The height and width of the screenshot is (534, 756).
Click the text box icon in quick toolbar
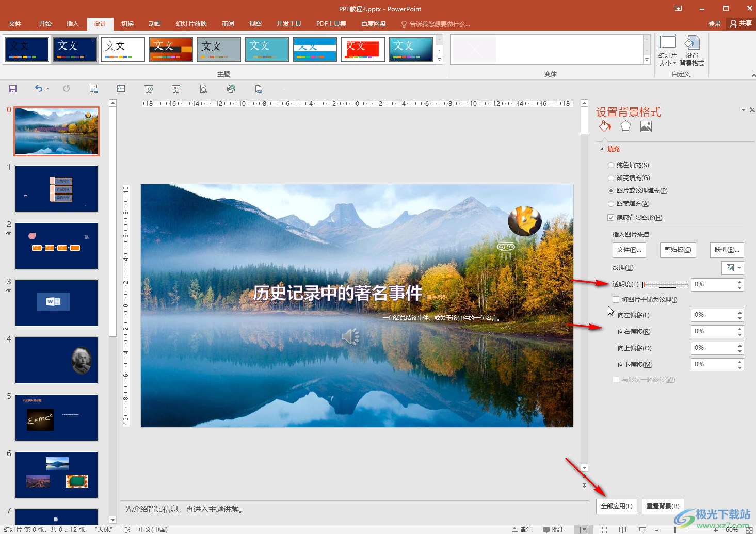[121, 89]
